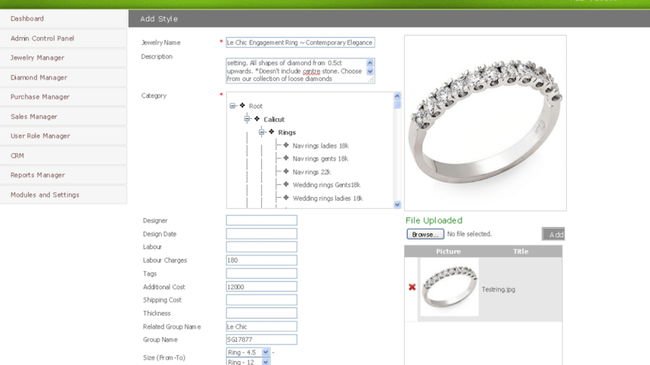The width and height of the screenshot is (650, 365).
Task: Click the Title column header
Action: pos(521,251)
